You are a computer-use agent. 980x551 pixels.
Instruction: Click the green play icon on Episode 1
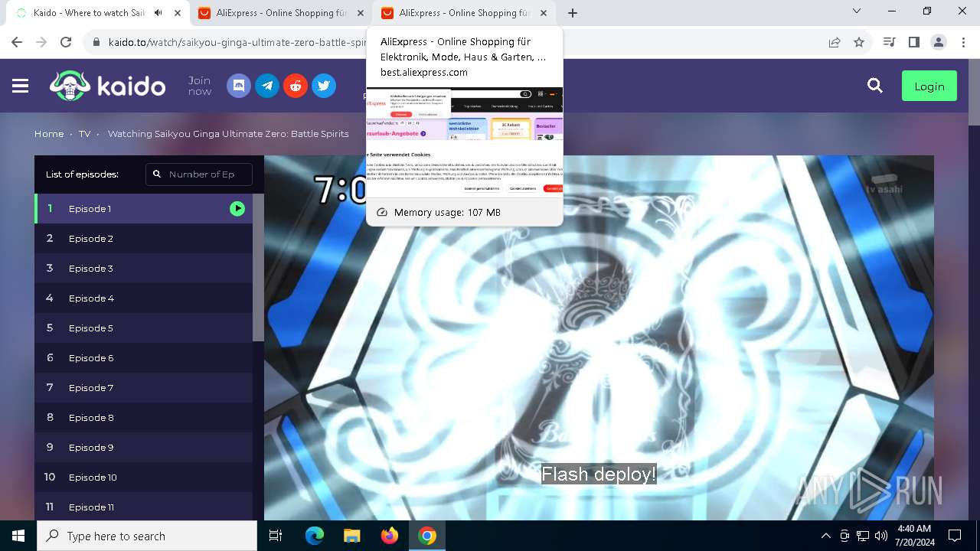(237, 208)
